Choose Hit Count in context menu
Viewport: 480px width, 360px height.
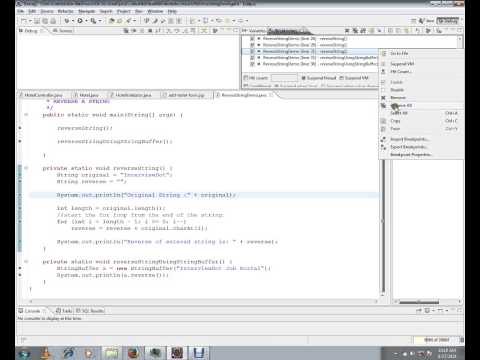pos(401,71)
